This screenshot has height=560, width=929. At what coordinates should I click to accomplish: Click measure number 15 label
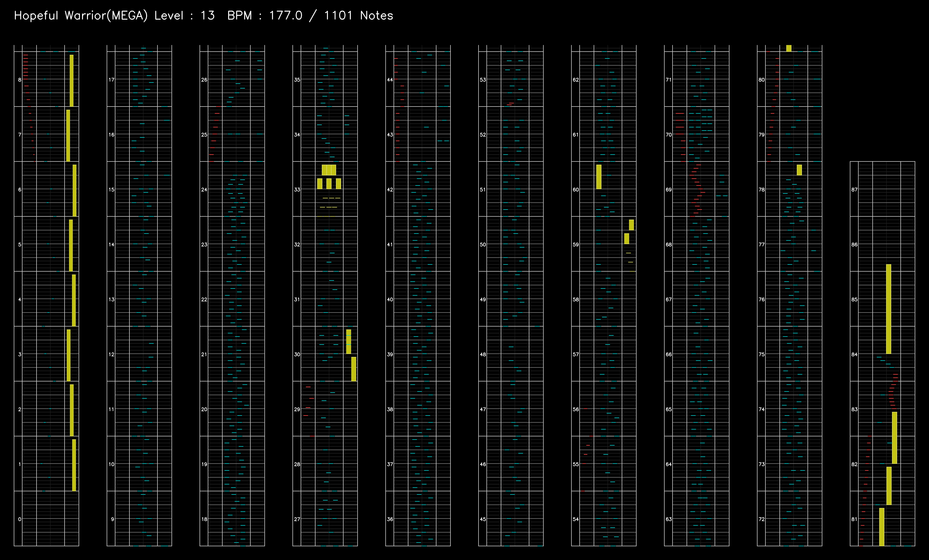pos(112,190)
